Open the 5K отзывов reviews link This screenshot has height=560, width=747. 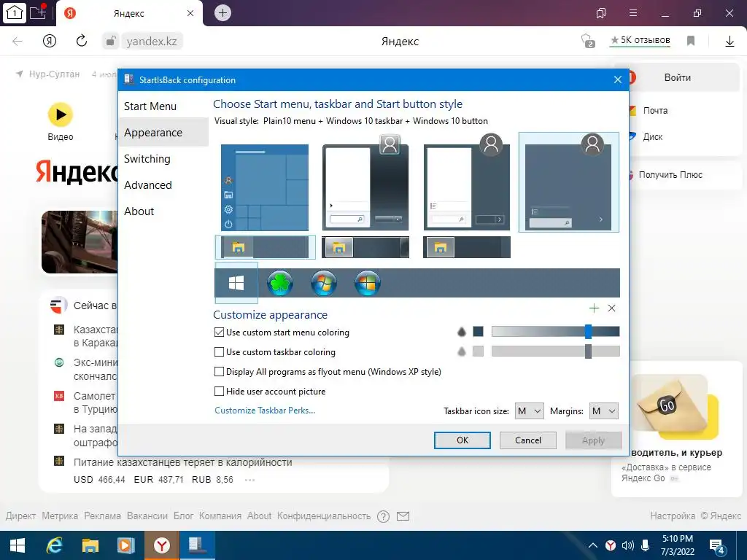point(640,41)
